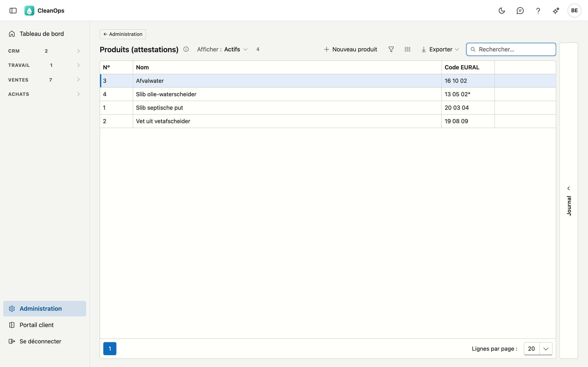Open the column layout grid icon
The image size is (588, 367).
408,49
